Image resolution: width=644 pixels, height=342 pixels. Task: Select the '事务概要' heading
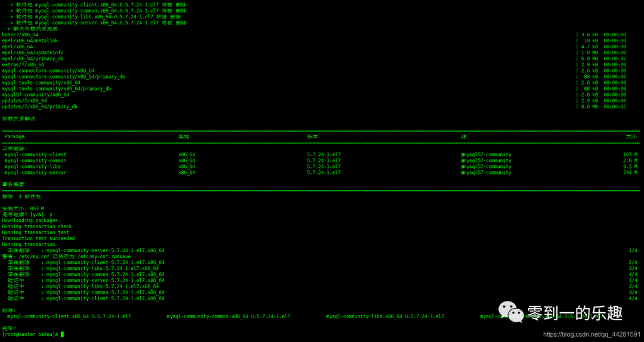pyautogui.click(x=13, y=185)
